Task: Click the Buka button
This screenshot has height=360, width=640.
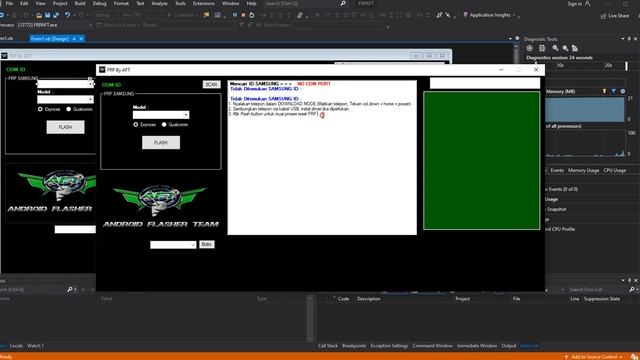Action: pyautogui.click(x=207, y=244)
